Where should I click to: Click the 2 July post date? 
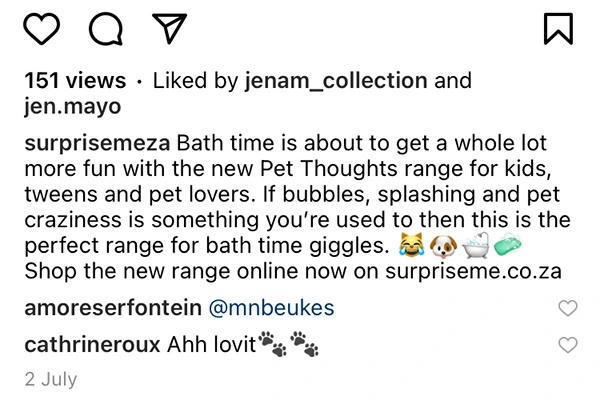[50, 380]
